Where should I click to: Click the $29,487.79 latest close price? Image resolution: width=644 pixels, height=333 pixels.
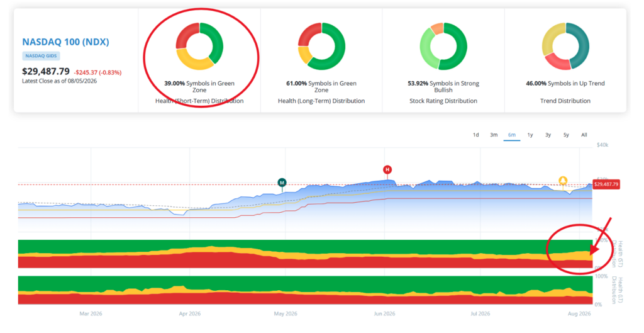[46, 72]
